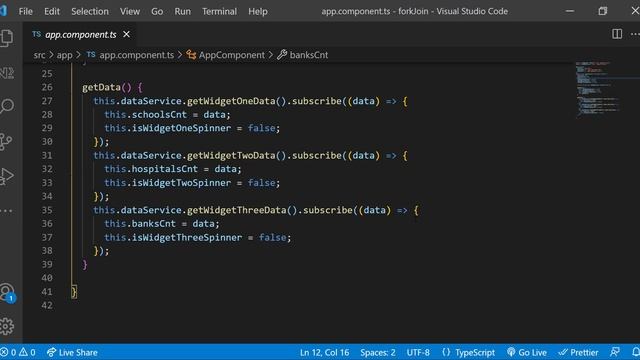Open the Edit menu
The width and height of the screenshot is (640, 360).
(52, 11)
